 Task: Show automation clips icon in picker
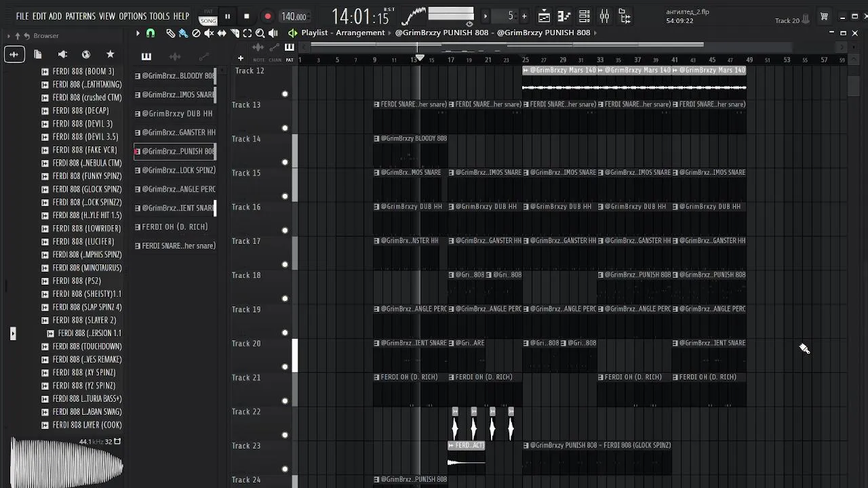tap(203, 56)
